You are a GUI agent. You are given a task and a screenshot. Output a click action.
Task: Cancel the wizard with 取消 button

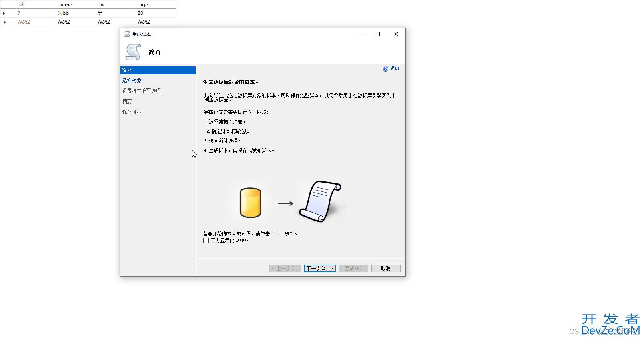(x=386, y=268)
